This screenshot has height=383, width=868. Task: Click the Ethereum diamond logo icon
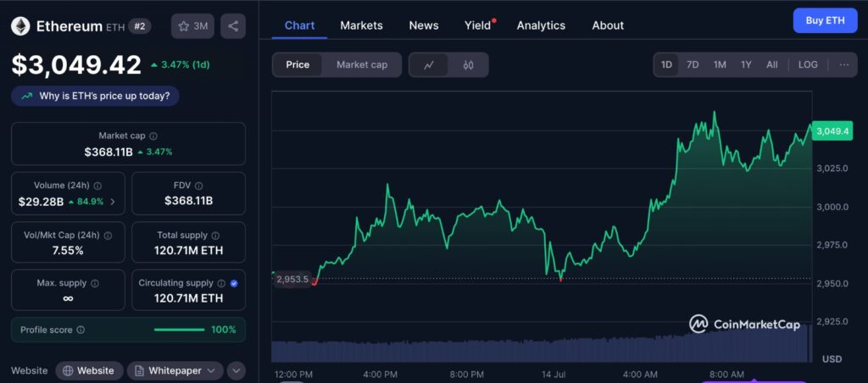(x=20, y=26)
